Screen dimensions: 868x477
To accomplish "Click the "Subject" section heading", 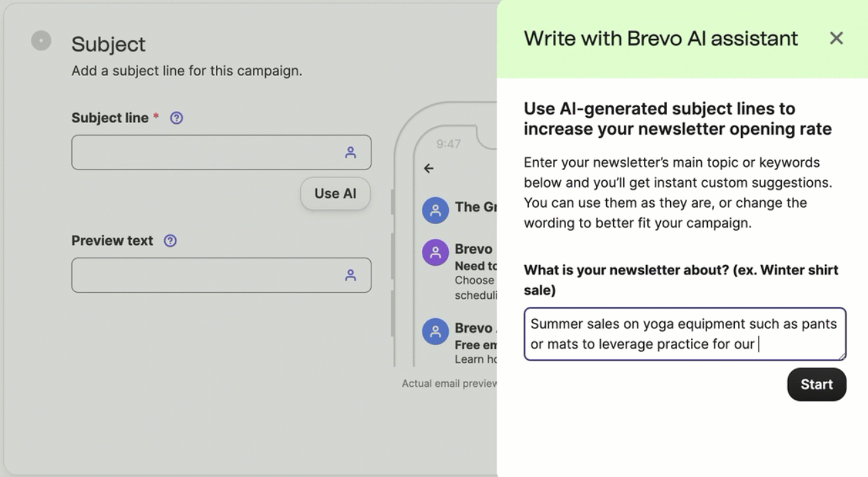I will 108,44.
